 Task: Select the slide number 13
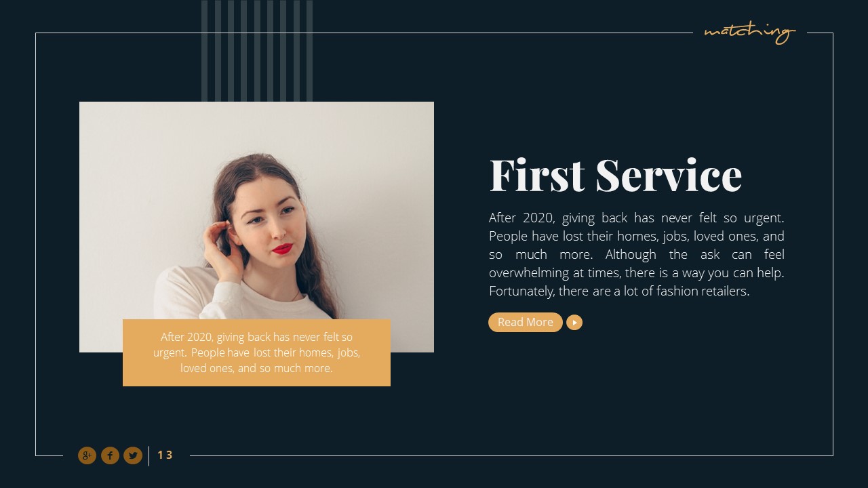pyautogui.click(x=165, y=455)
